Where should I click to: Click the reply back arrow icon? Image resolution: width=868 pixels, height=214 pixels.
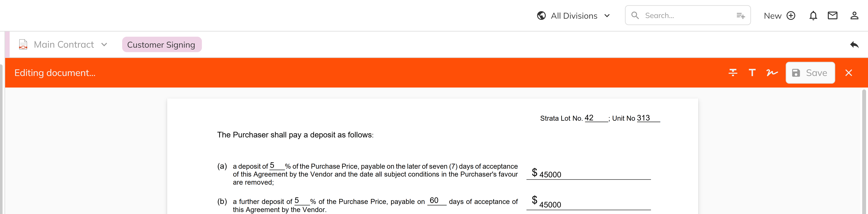coord(854,45)
